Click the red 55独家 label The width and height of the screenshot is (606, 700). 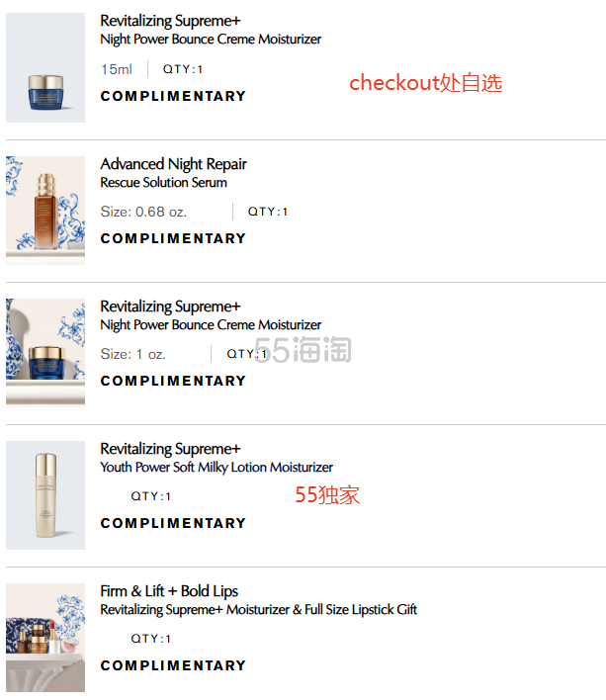(327, 494)
